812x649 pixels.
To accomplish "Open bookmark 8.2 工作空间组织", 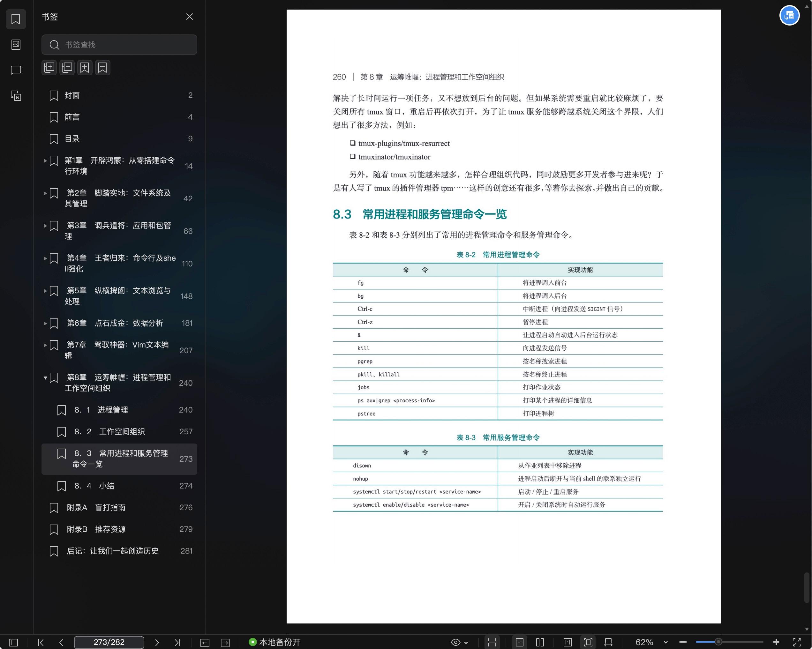I will pos(119,431).
